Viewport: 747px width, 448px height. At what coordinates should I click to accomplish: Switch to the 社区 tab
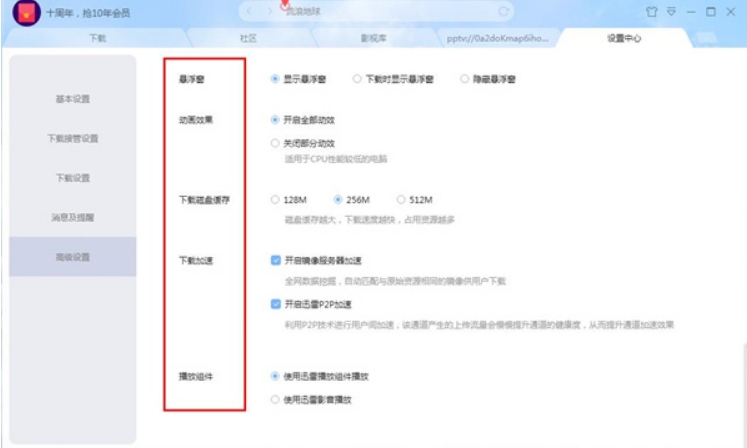point(248,38)
